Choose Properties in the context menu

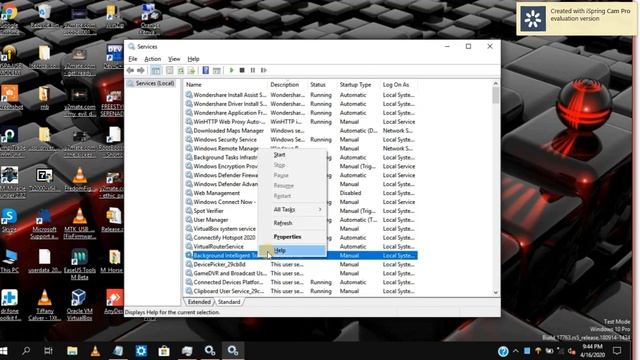[x=292, y=237]
